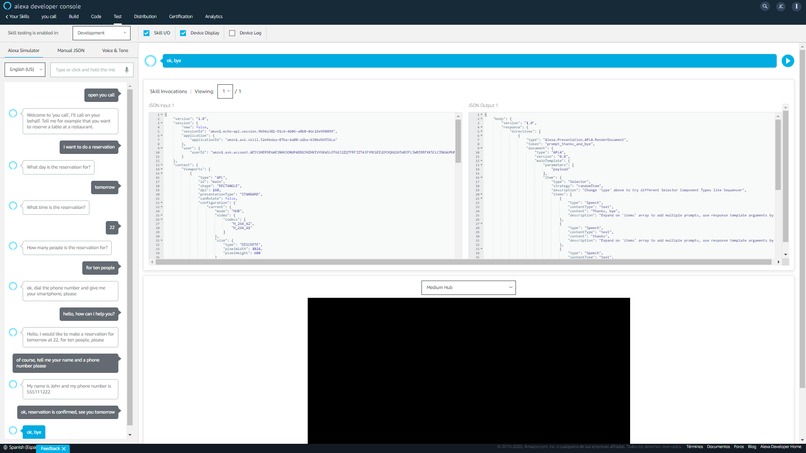The image size is (806, 453).
Task: Click the Alexa ring next to 'What time is the reservation?'
Action: coord(13,205)
